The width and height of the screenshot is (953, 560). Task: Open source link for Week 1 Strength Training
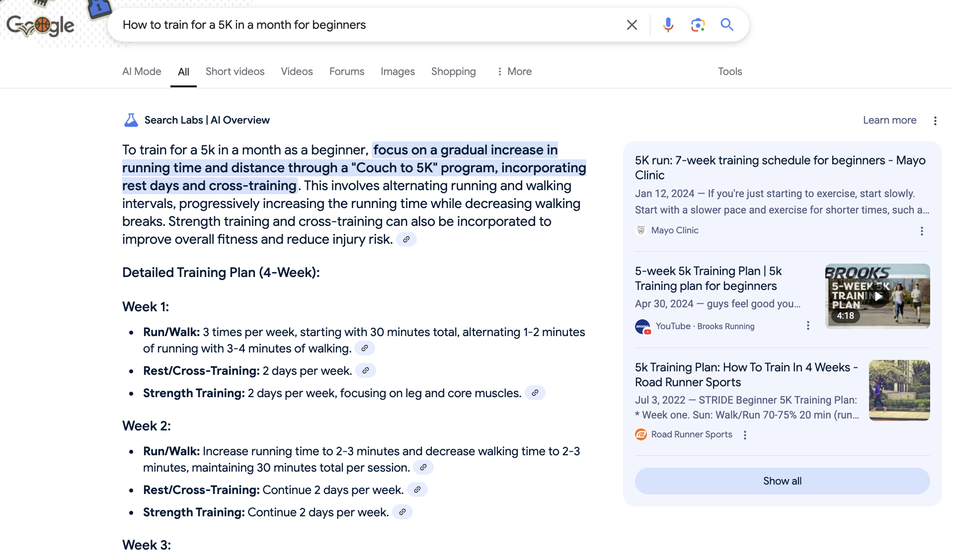pos(535,393)
